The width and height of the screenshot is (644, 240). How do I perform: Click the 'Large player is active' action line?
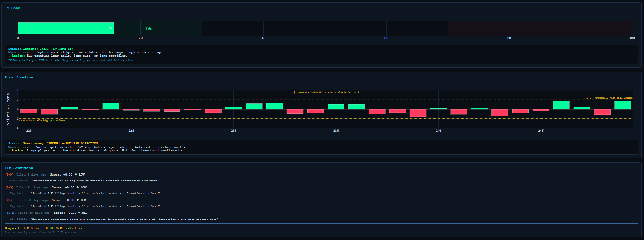[97, 150]
